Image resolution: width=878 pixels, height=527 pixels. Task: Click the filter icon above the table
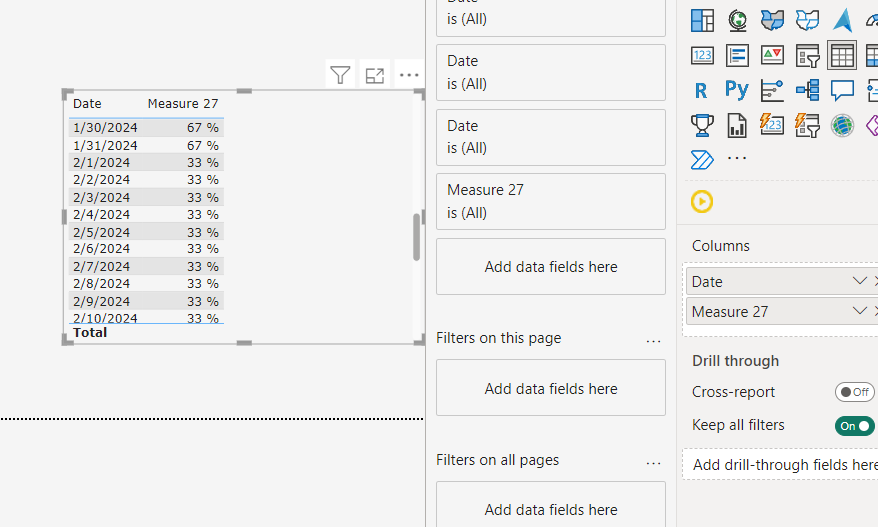pos(340,74)
